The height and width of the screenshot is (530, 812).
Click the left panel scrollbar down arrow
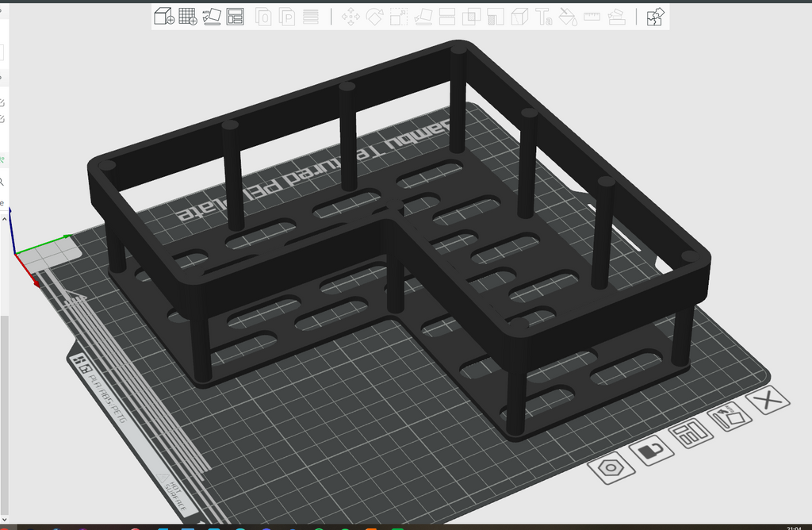(4, 520)
